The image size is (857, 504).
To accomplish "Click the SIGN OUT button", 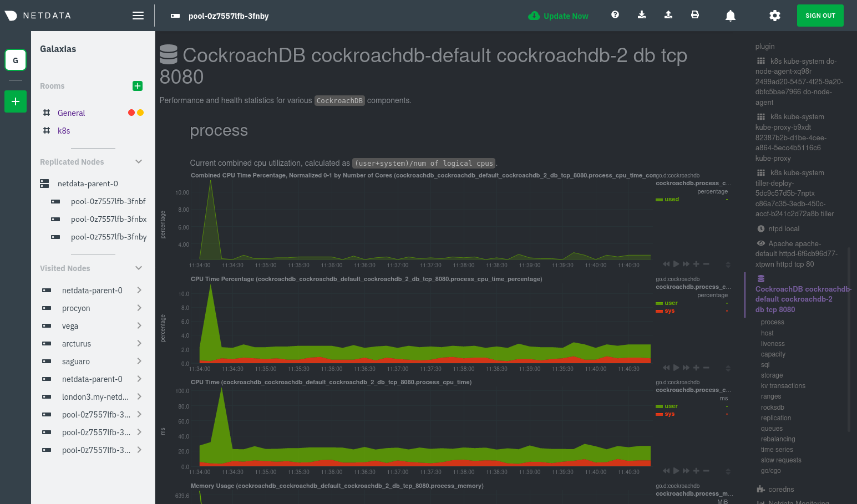I will coord(820,16).
